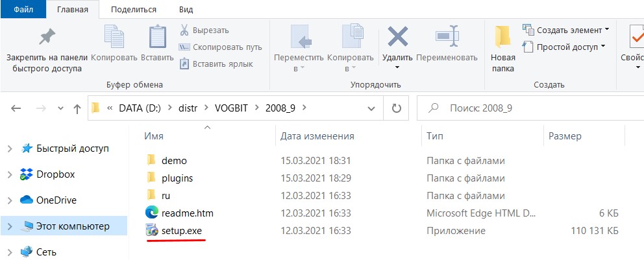Click the plugins folder icon
The width and height of the screenshot is (644, 260).
[151, 177]
